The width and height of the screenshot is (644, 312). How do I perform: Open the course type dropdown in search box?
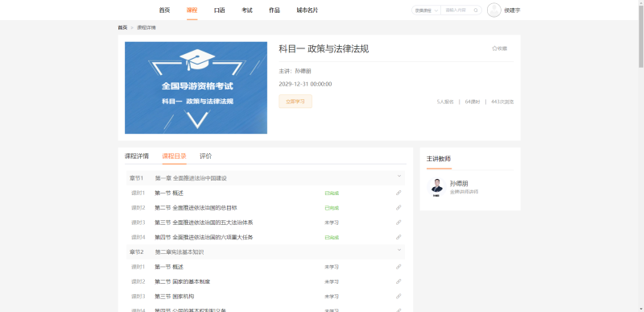coord(427,10)
